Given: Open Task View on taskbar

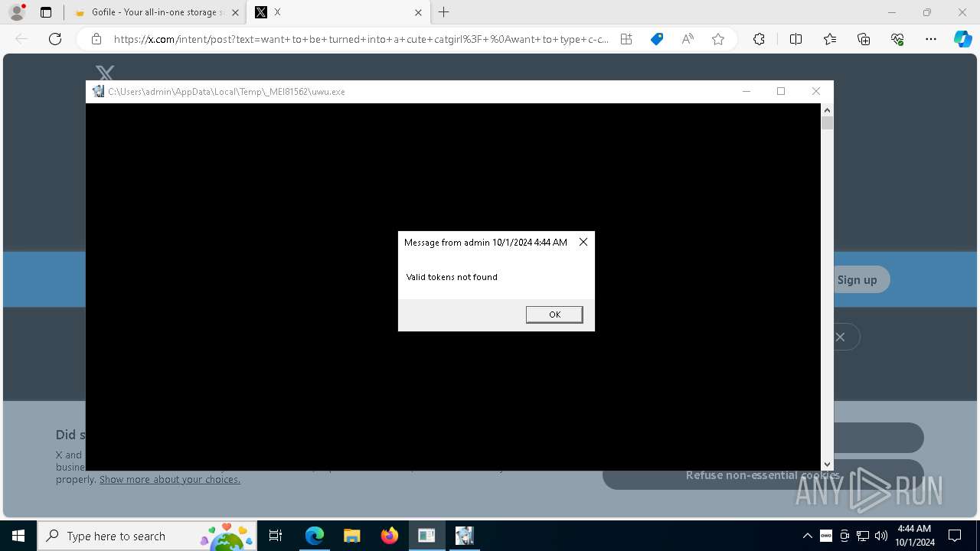Looking at the screenshot, I should coord(276,536).
